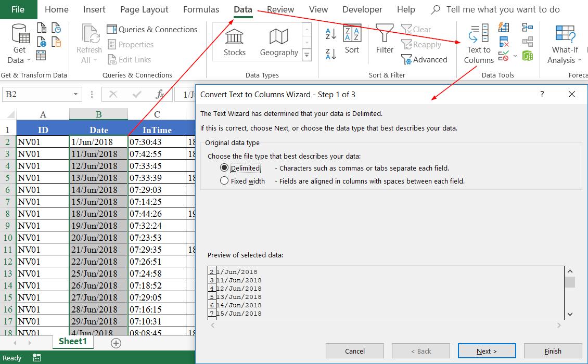Image resolution: width=588 pixels, height=364 pixels.
Task: Click Advanced filter option
Action: click(424, 59)
